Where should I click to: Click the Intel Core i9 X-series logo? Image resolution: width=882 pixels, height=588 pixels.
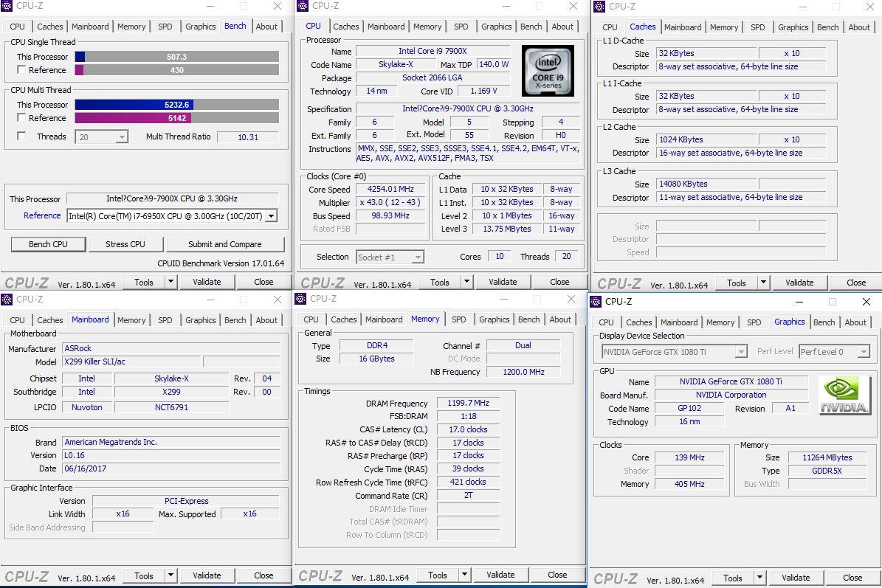pos(548,70)
